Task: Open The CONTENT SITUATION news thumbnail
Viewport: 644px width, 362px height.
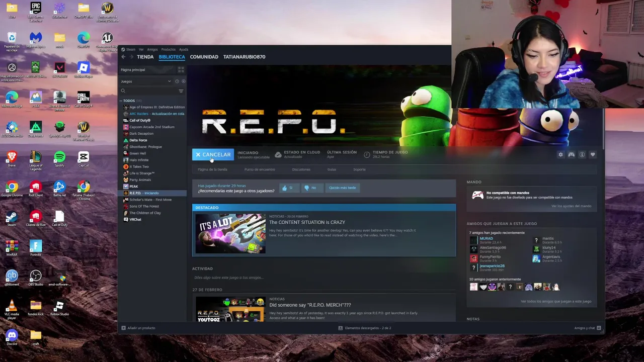Action: coord(230,233)
